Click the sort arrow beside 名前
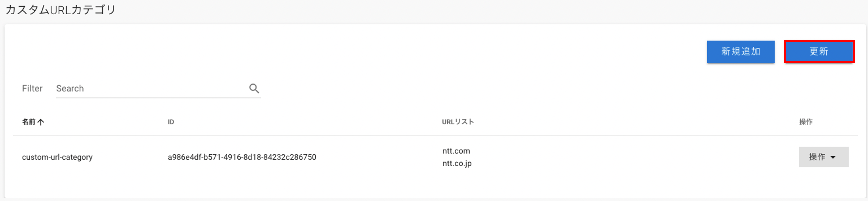Viewport: 868px width, 201px height. tap(41, 122)
